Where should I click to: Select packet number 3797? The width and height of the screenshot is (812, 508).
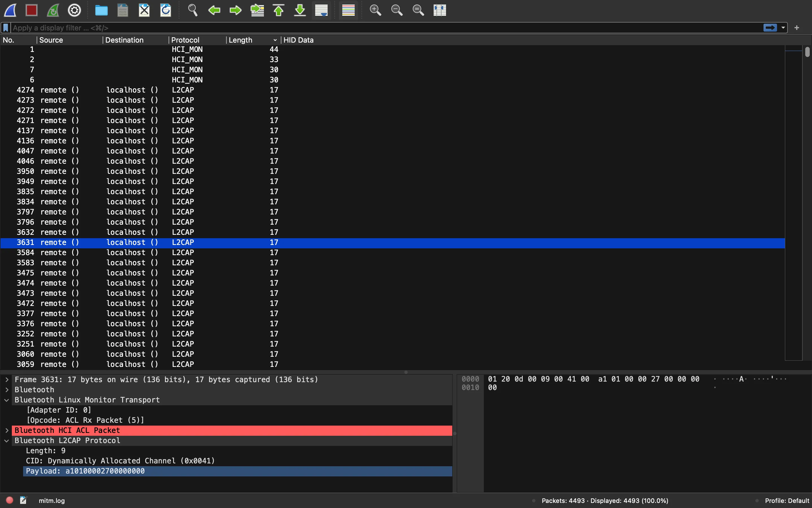click(x=392, y=212)
